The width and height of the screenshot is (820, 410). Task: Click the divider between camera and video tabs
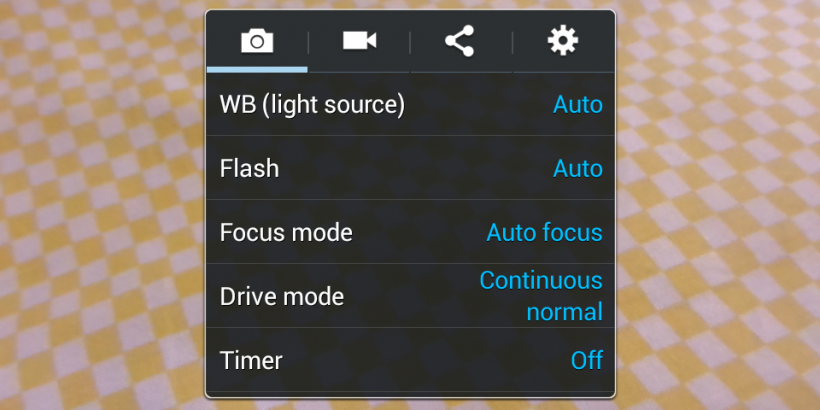click(308, 42)
